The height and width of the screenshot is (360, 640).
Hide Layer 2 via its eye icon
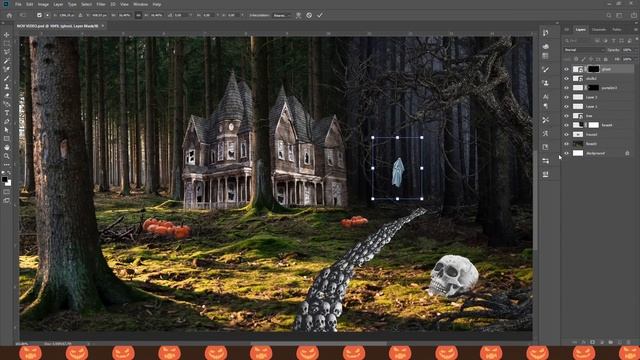tap(567, 97)
